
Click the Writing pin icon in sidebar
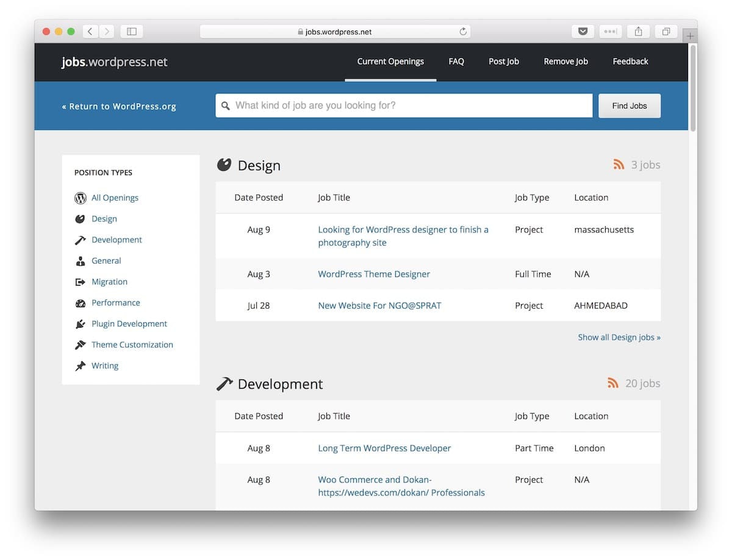(81, 366)
